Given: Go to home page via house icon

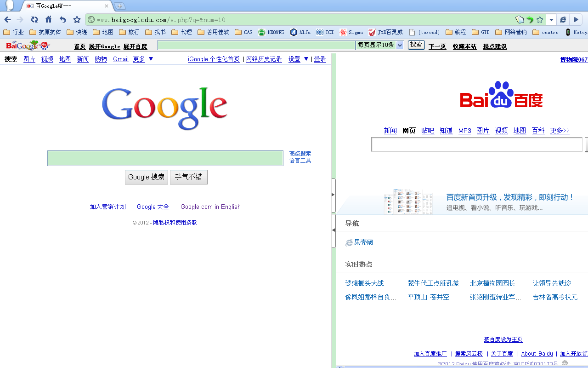Looking at the screenshot, I should (48, 20).
